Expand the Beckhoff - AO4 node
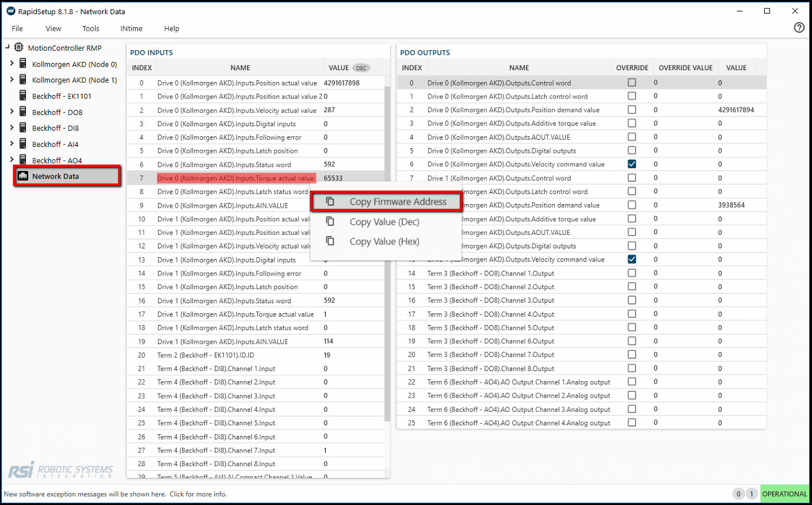 (12, 160)
